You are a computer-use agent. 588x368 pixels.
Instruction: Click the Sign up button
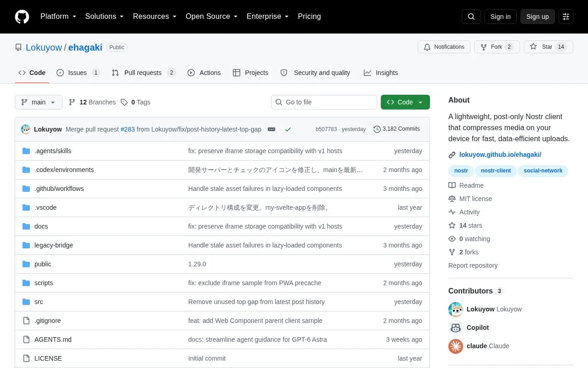tap(537, 17)
